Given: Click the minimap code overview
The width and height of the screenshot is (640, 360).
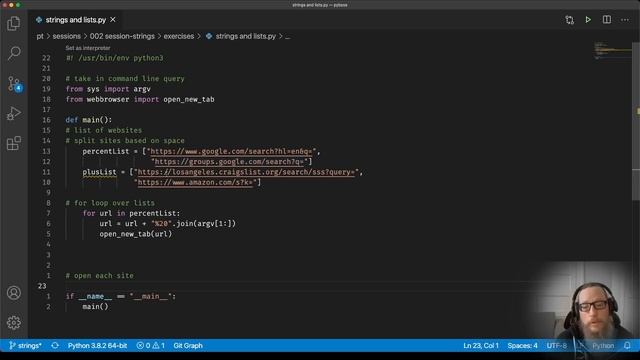Looking at the screenshot, I should [612, 50].
